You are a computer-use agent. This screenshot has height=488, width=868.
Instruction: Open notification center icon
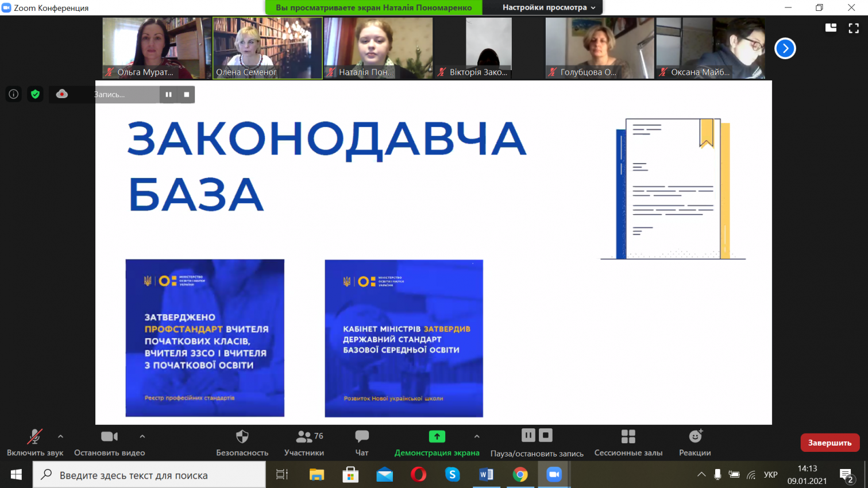point(847,475)
